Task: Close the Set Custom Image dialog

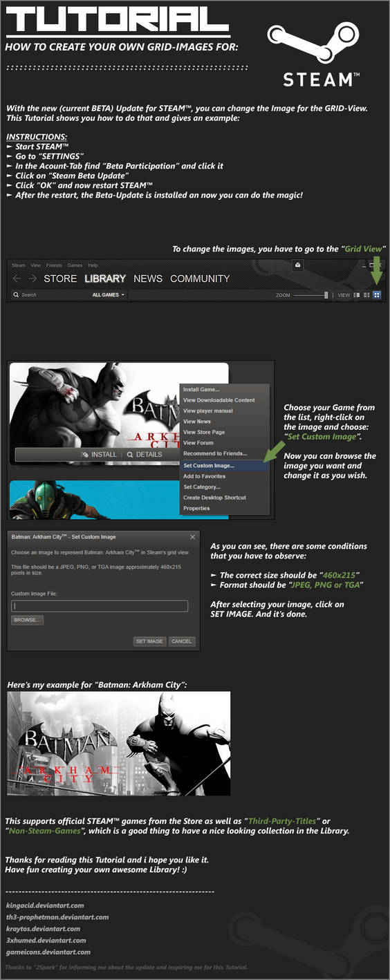Action: (x=192, y=537)
